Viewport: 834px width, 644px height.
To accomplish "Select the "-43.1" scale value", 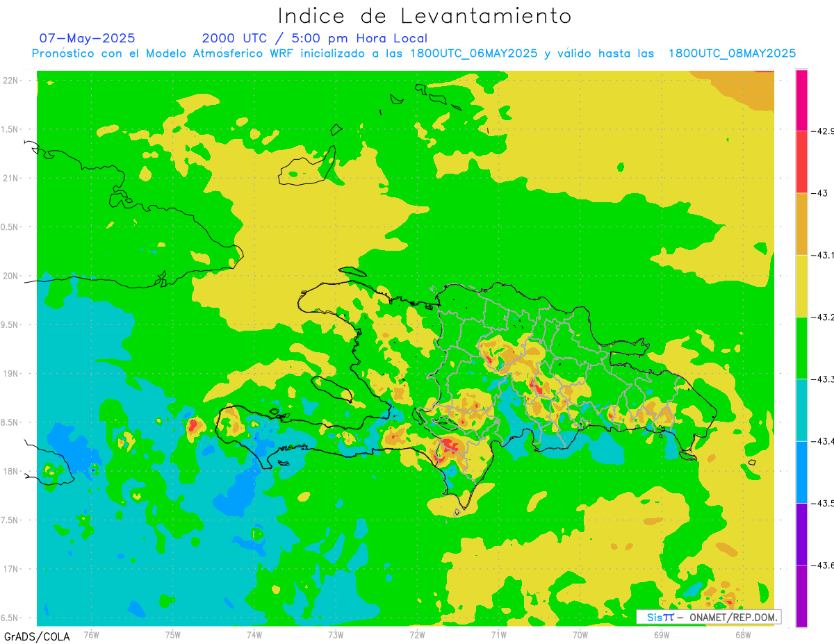I will pyautogui.click(x=822, y=255).
